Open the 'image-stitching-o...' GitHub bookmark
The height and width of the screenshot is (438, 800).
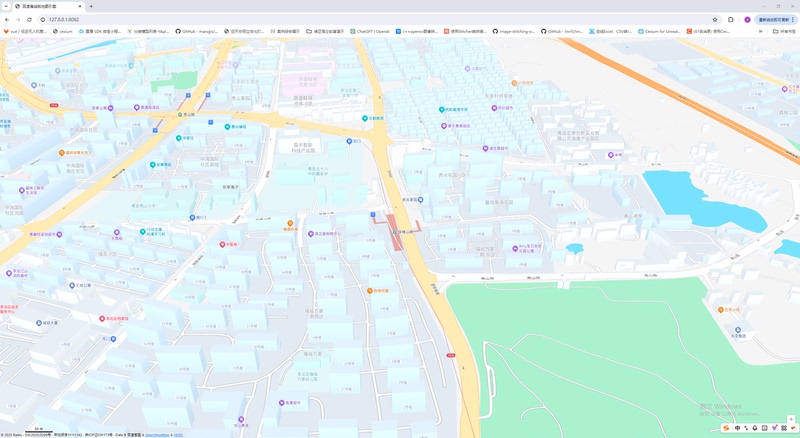(x=513, y=31)
